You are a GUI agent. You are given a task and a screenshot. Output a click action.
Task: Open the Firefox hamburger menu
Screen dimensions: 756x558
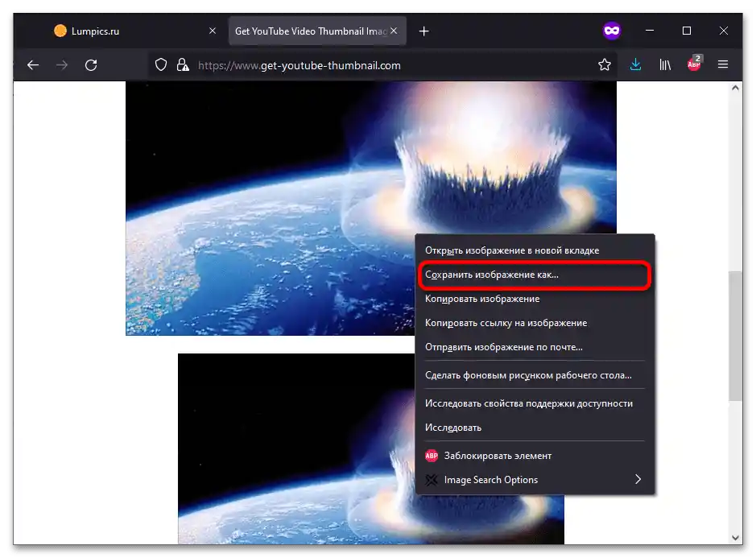(x=723, y=64)
